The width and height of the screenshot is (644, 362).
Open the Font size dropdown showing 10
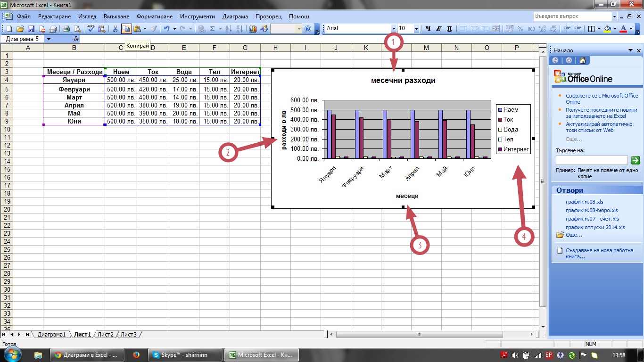click(416, 29)
